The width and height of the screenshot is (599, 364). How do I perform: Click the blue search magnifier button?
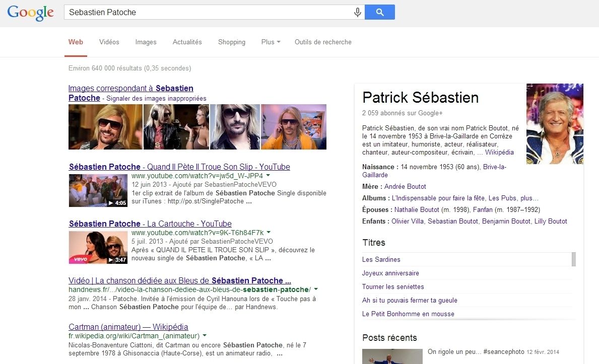pos(380,12)
